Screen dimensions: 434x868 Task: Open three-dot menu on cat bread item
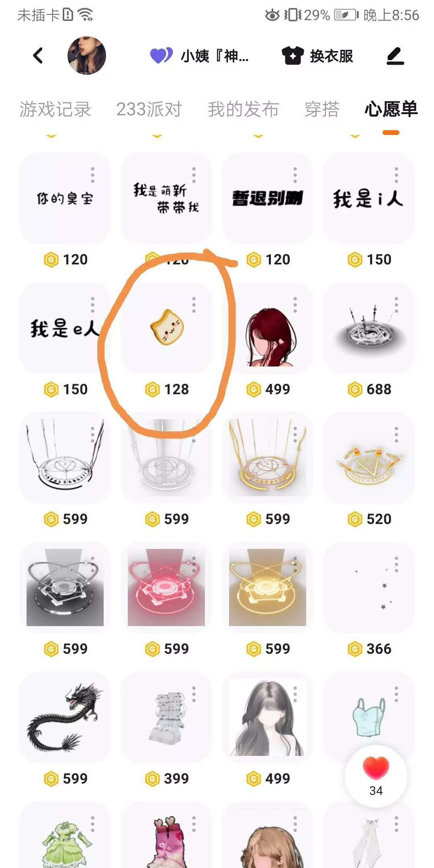(194, 305)
